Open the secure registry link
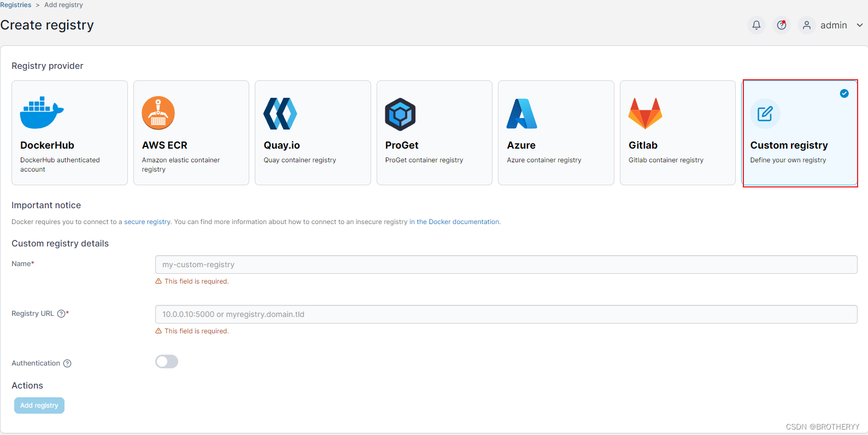The image size is (868, 435). point(147,222)
